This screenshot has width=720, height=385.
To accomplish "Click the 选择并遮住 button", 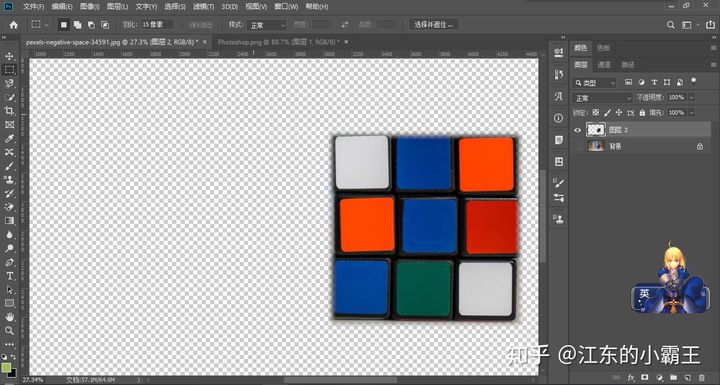I will coord(433,25).
